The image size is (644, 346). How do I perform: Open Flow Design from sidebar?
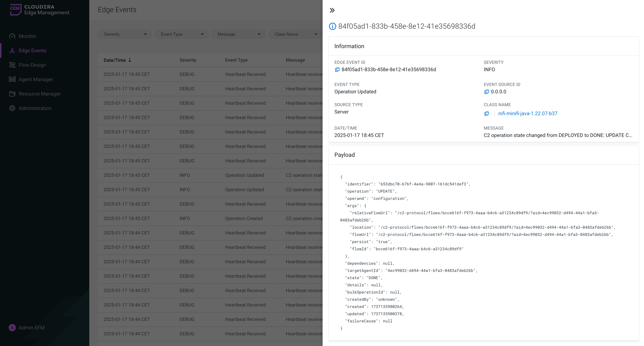32,65
